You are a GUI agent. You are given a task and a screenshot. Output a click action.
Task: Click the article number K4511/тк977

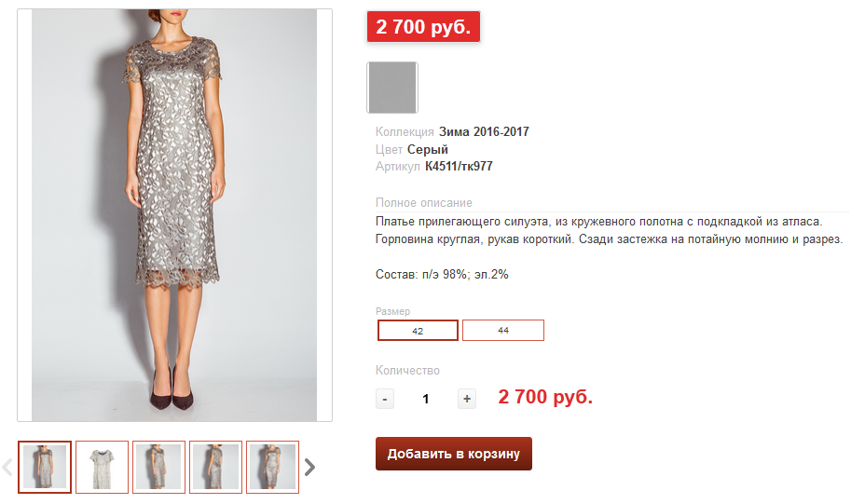click(459, 167)
